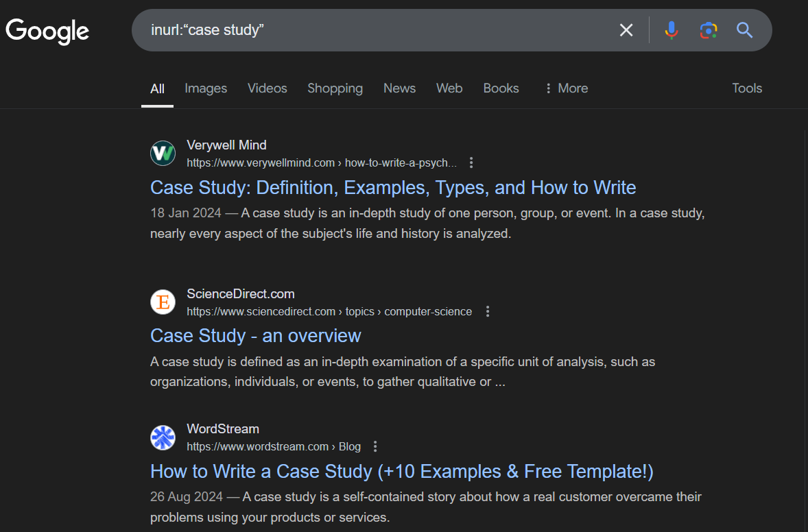Click the Verywell Mind site name

[x=227, y=145]
